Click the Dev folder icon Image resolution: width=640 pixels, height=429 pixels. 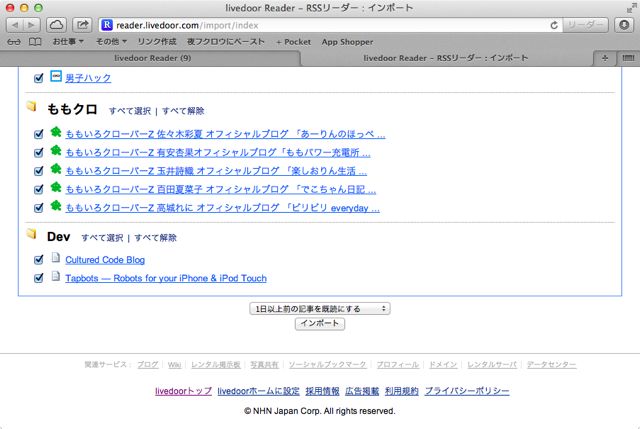pos(31,234)
